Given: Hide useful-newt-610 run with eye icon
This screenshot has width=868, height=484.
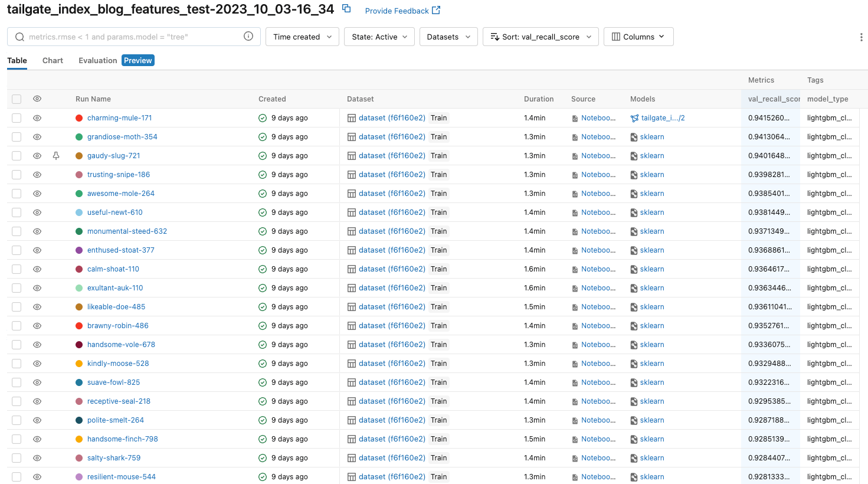Looking at the screenshot, I should [37, 212].
